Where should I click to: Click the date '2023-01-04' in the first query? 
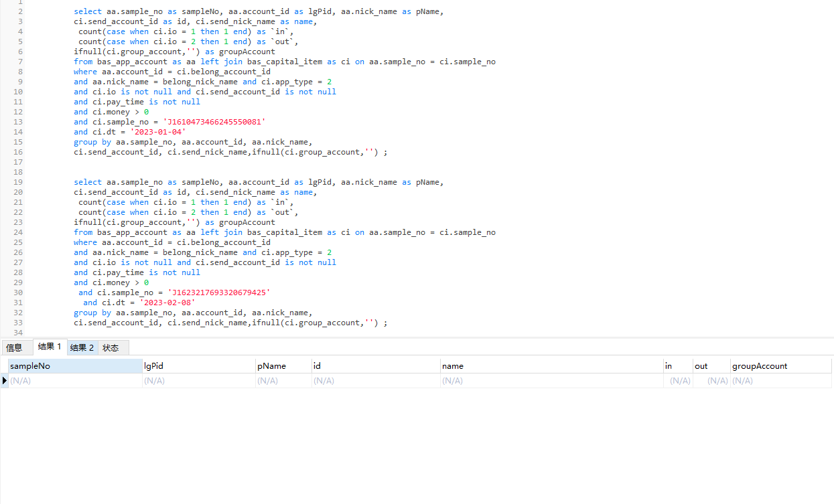coord(157,132)
